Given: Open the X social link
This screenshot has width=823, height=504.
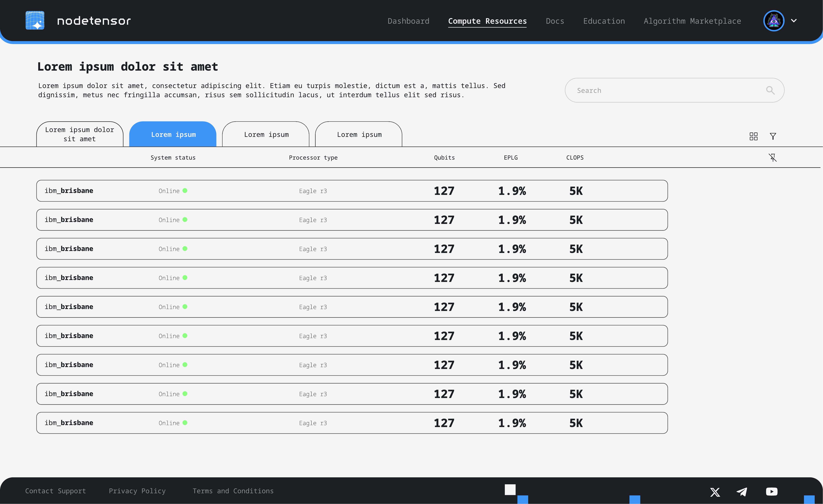Looking at the screenshot, I should point(715,492).
